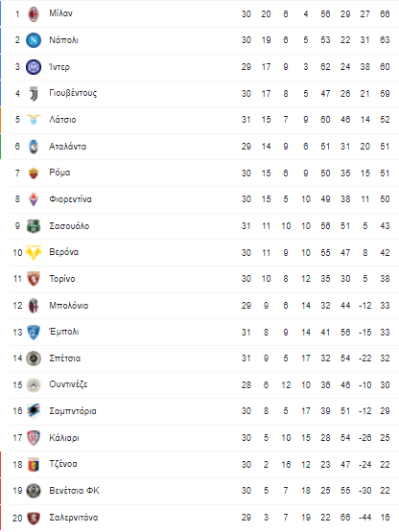This screenshot has height=532, width=399.
Task: Open the Lazio eagle crest
Action: 34,120
